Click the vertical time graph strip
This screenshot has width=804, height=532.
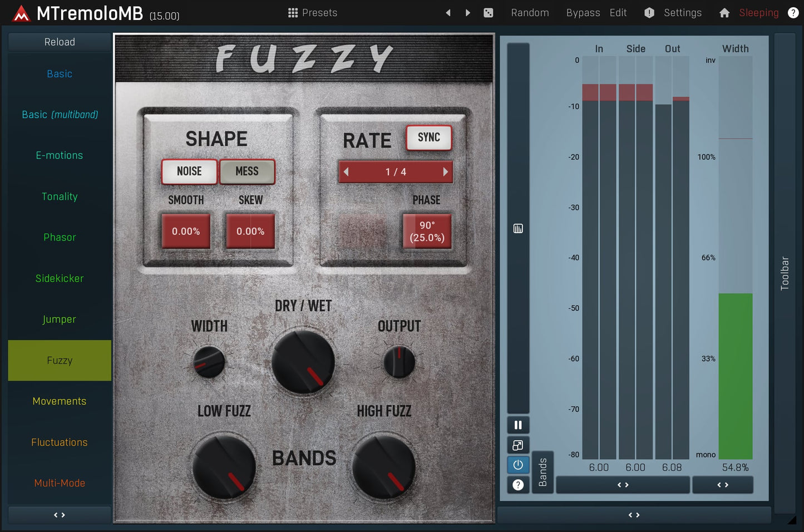pyautogui.click(x=518, y=228)
